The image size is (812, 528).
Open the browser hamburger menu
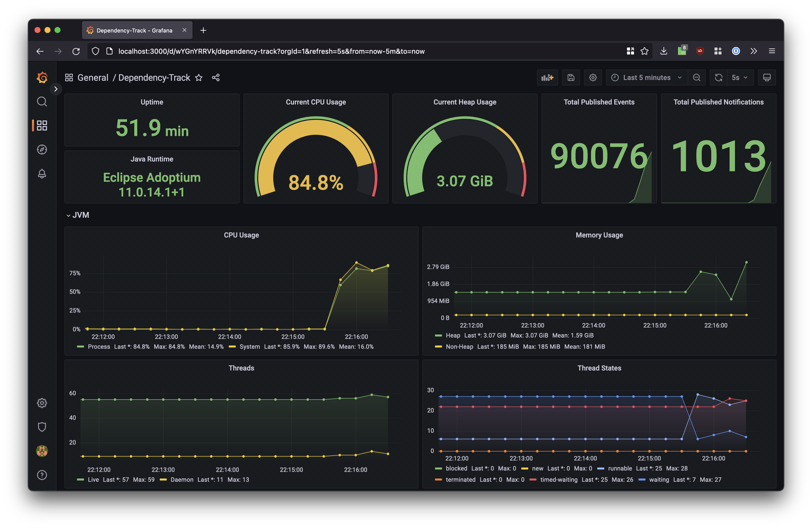[772, 51]
